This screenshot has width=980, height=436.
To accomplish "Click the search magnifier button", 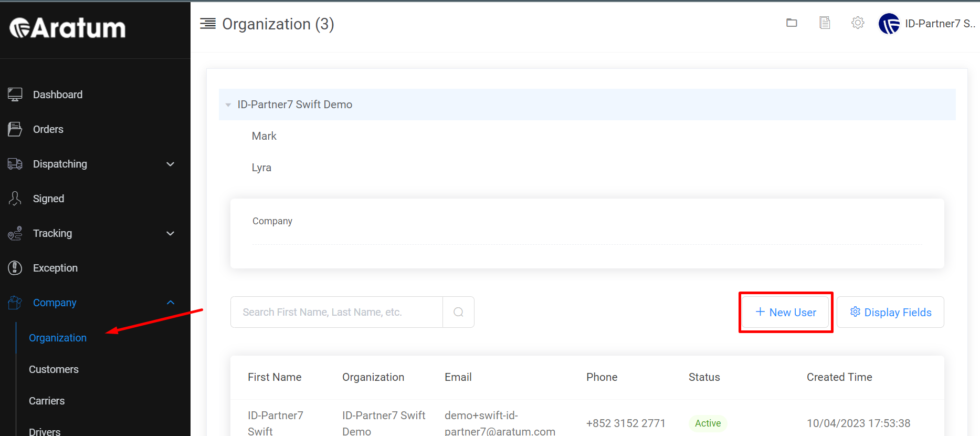I will click(458, 312).
